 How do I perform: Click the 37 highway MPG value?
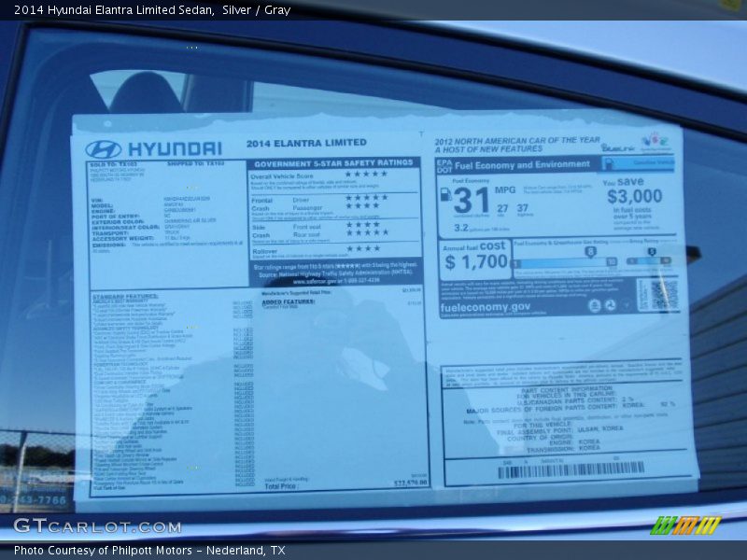pyautogui.click(x=523, y=208)
